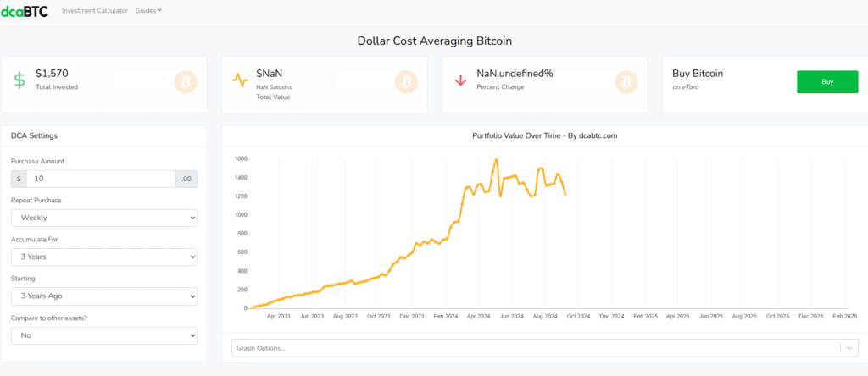
Task: Click Bitcoin coin icon in Percent Change card
Action: (627, 82)
